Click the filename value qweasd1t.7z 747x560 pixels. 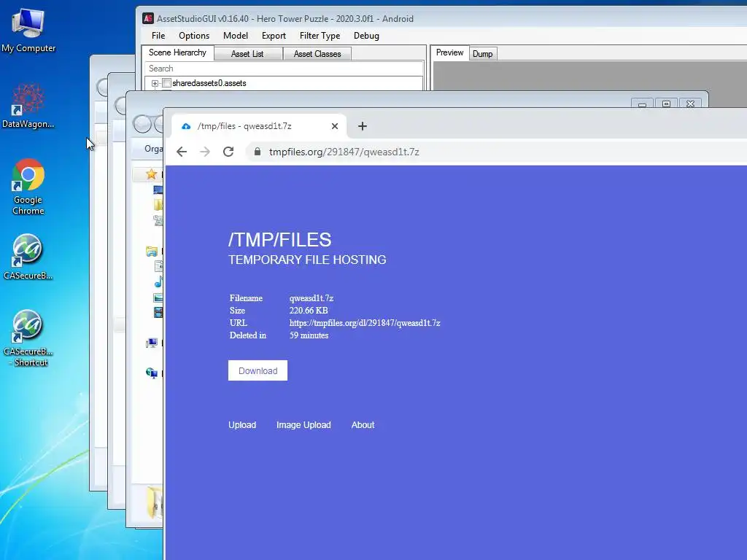[x=311, y=298]
